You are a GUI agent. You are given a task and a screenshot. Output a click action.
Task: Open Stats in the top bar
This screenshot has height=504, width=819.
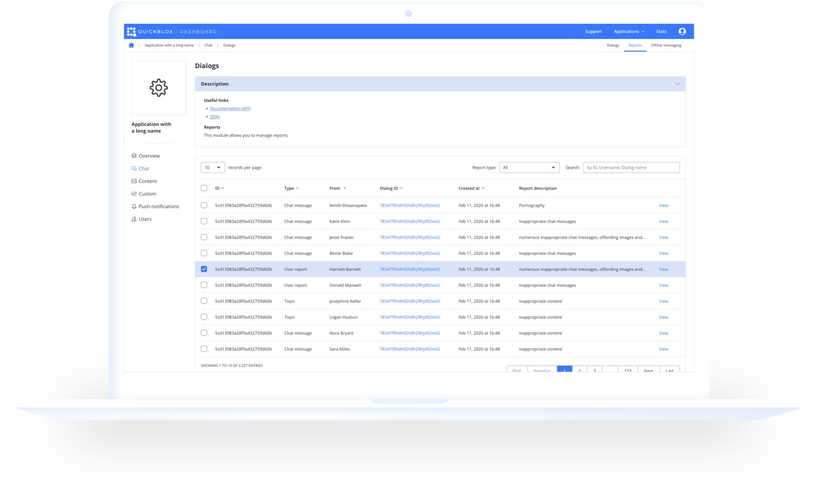(661, 31)
